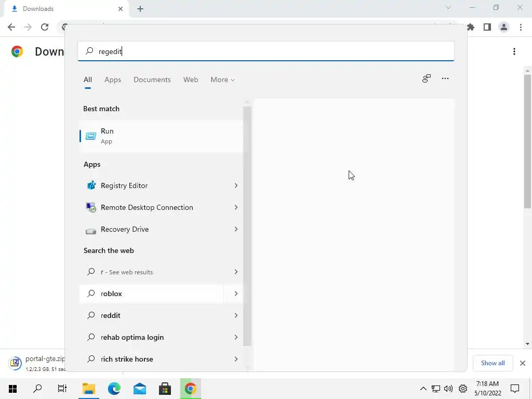532x399 pixels.
Task: Open Mail app from taskbar
Action: [140, 389]
